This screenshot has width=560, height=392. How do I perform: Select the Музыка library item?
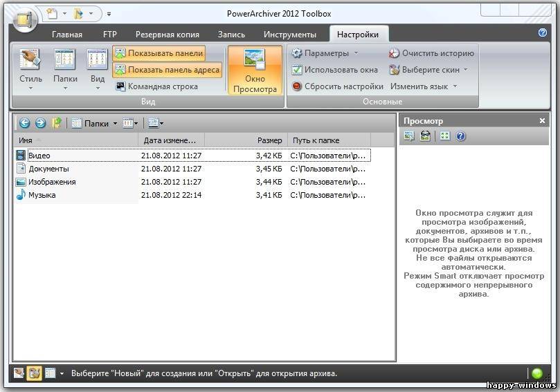pyautogui.click(x=193, y=195)
